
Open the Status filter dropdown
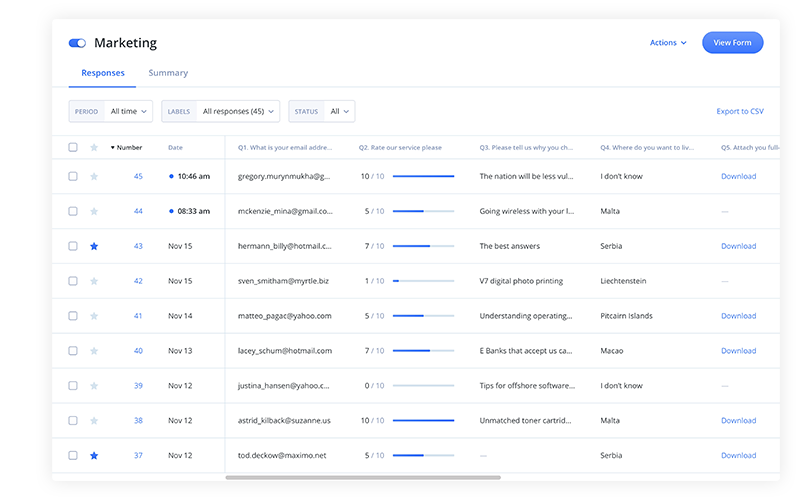click(321, 111)
